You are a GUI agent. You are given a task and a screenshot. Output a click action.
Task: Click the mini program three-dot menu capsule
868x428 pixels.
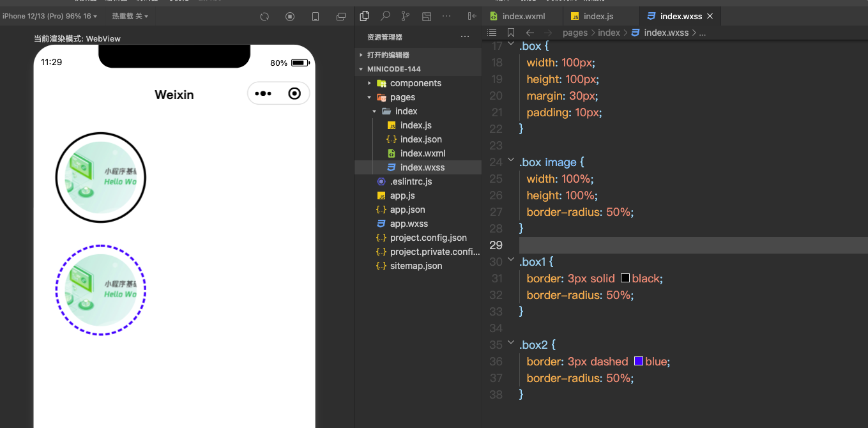point(263,93)
